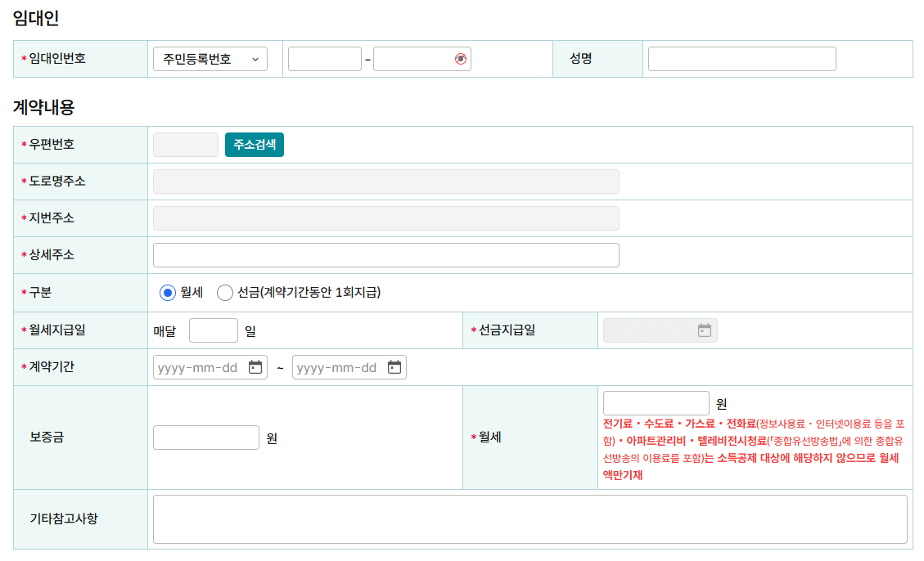The height and width of the screenshot is (561, 924).
Task: Click the 우편번호 postal code field
Action: pyautogui.click(x=185, y=145)
